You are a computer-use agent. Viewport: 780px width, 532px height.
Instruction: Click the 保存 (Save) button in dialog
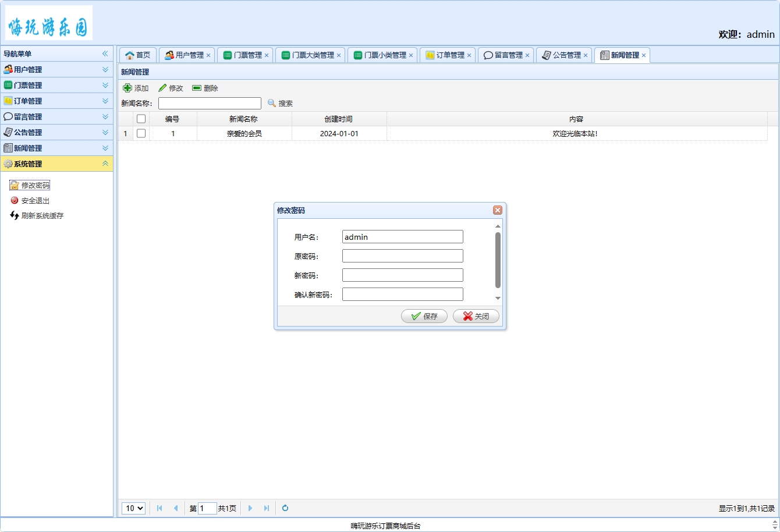(x=424, y=316)
